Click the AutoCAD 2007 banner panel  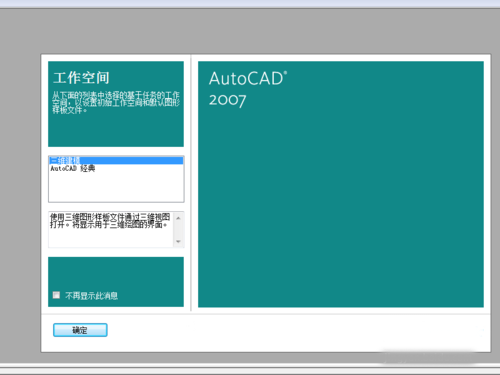coord(341,184)
